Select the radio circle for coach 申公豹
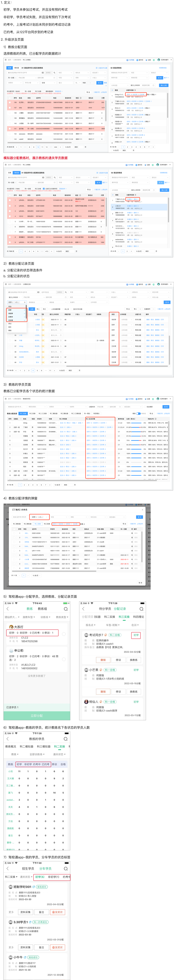 [x=64, y=659]
